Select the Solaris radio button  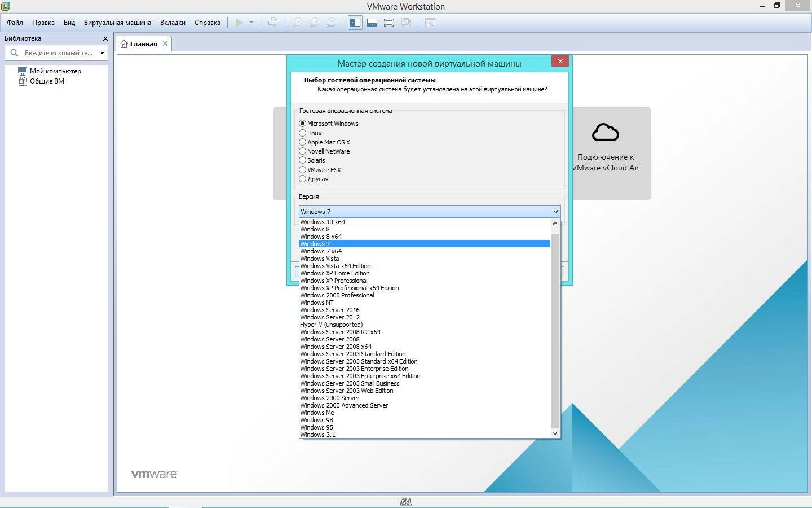click(x=303, y=160)
